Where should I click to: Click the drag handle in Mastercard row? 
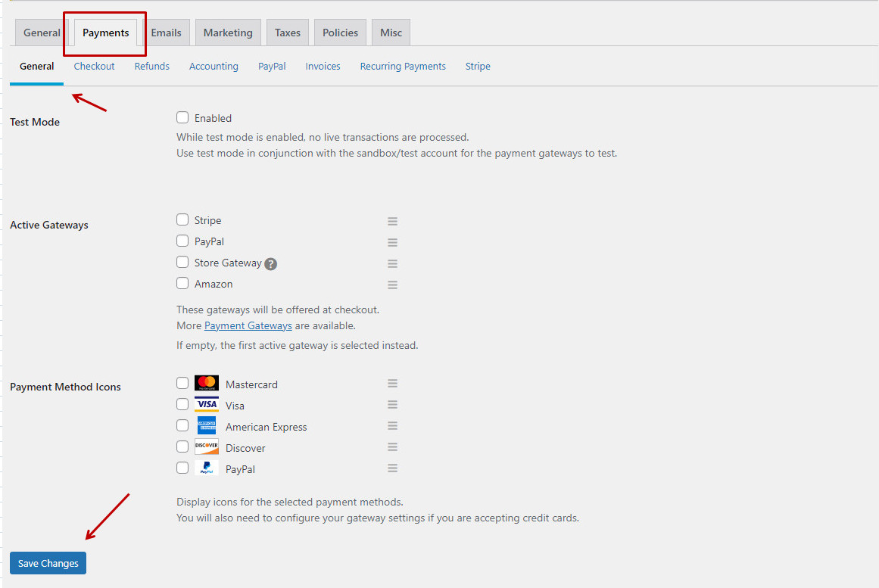(x=392, y=384)
